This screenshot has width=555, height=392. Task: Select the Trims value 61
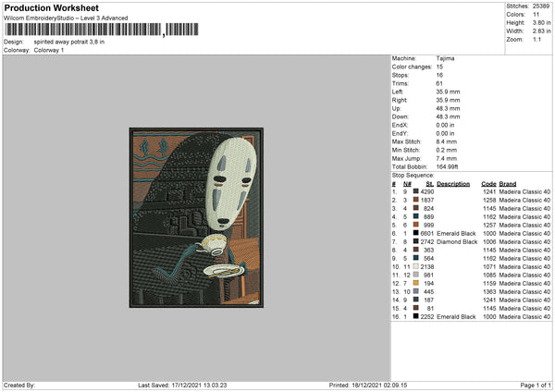[x=439, y=83]
